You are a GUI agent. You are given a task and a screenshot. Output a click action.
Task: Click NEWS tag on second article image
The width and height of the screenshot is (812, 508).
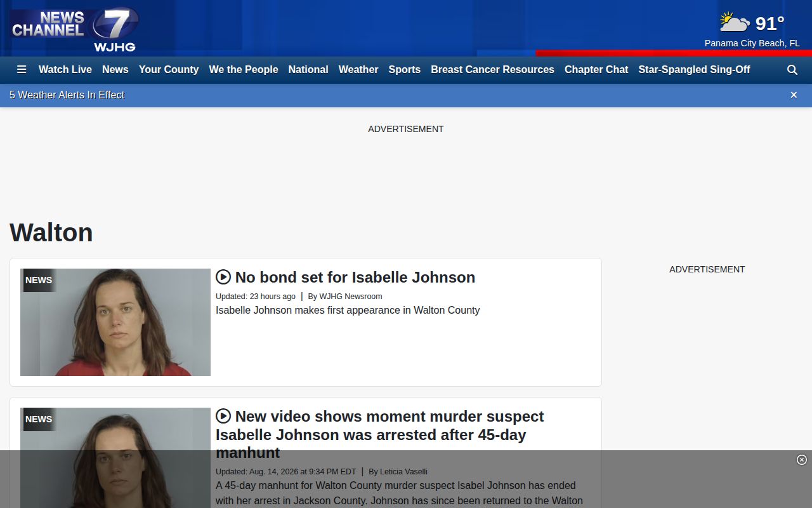coord(39,419)
